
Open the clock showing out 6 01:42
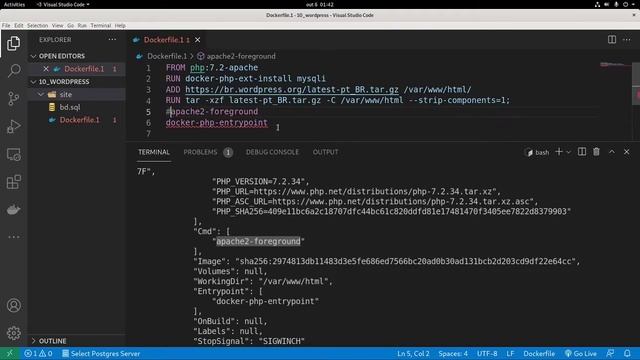coord(320,4)
